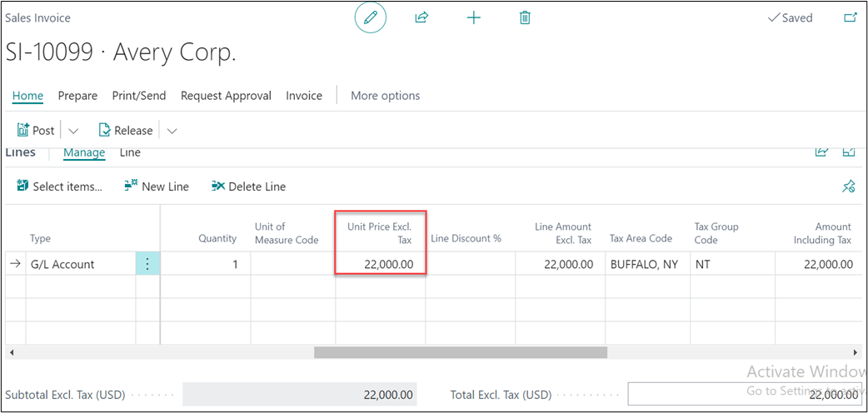The width and height of the screenshot is (868, 413).
Task: Click the horizontal scrollbar thumb
Action: tap(460, 352)
